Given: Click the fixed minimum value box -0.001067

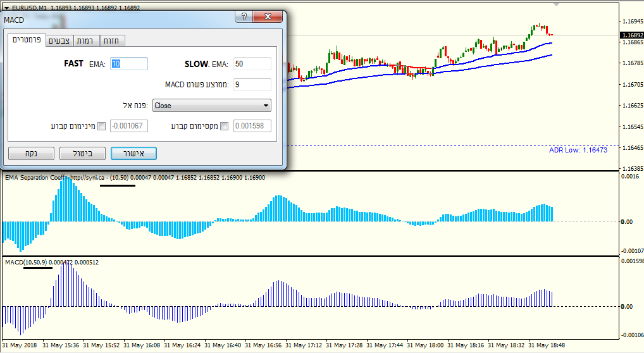Looking at the screenshot, I should (129, 126).
